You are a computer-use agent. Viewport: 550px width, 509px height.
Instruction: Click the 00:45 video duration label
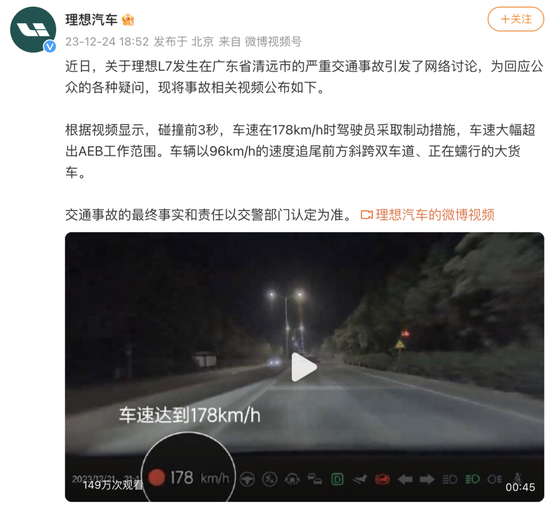(x=520, y=487)
